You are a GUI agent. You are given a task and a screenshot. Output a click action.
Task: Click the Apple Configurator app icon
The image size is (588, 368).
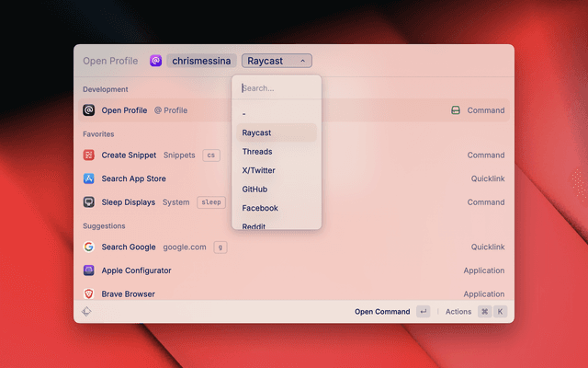click(89, 270)
